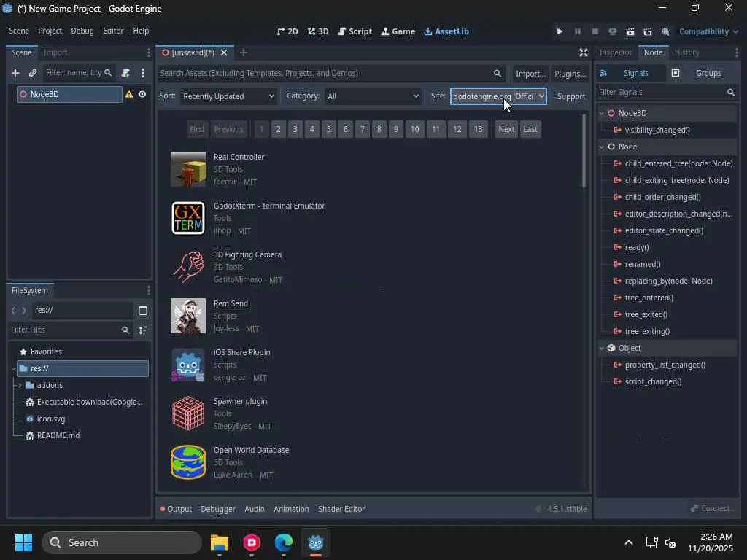Add a new scene tab
747x560 pixels.
click(244, 52)
